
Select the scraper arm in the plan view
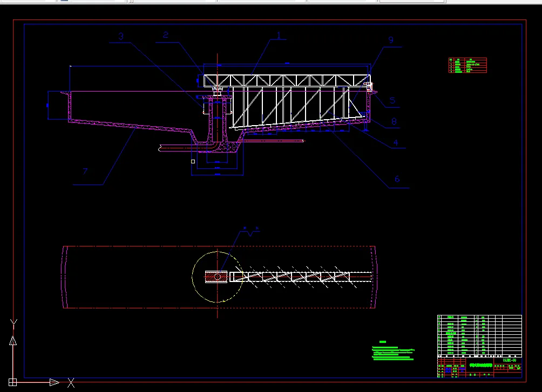(300, 277)
